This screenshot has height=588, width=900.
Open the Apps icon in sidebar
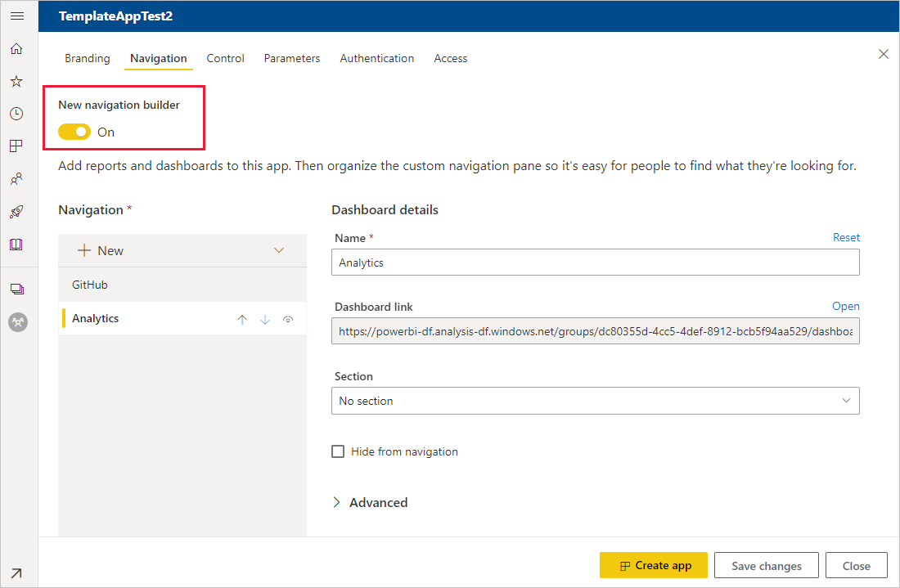[16, 146]
